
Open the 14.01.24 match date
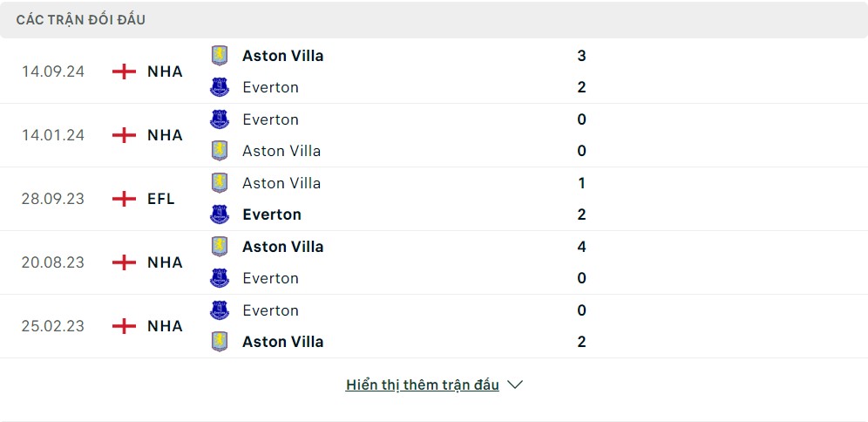tap(53, 135)
